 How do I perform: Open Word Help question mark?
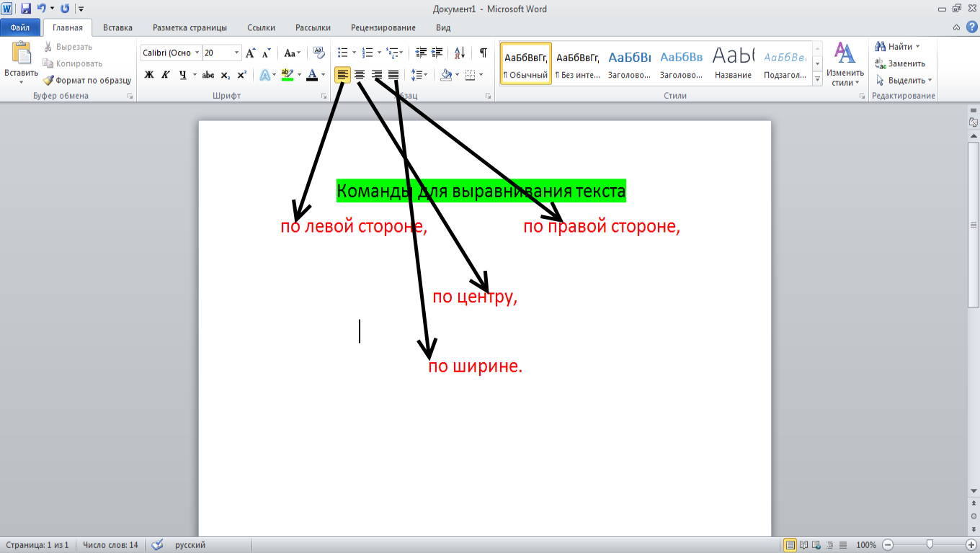coord(971,27)
